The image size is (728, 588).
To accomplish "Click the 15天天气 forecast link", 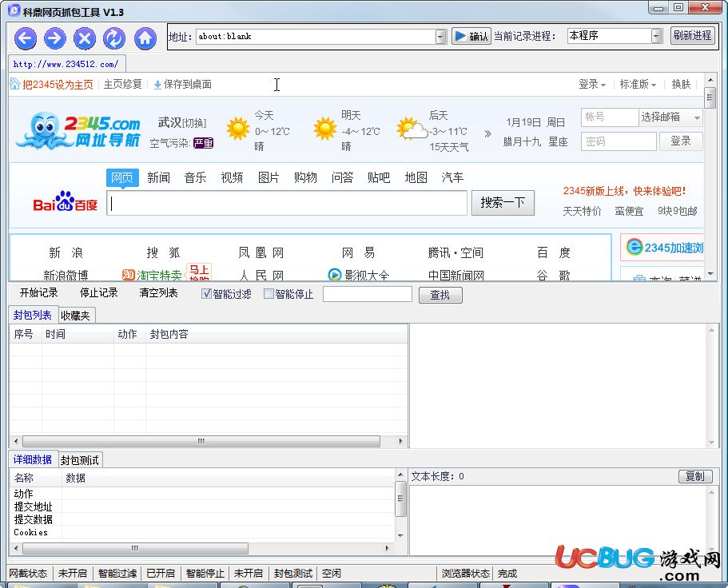I will (449, 147).
